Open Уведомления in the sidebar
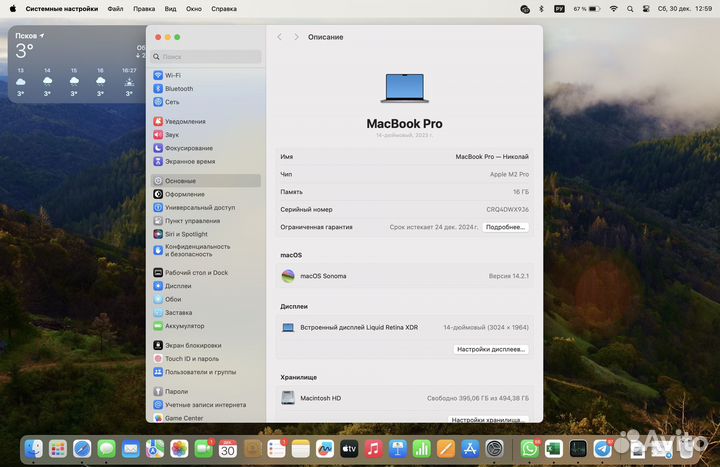720x467 pixels. (206, 121)
